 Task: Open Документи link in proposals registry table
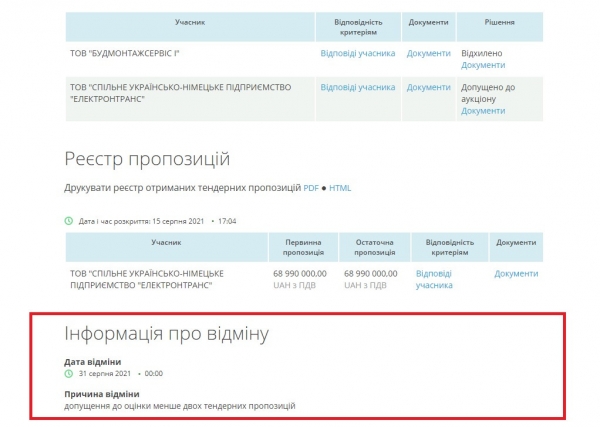[516, 273]
